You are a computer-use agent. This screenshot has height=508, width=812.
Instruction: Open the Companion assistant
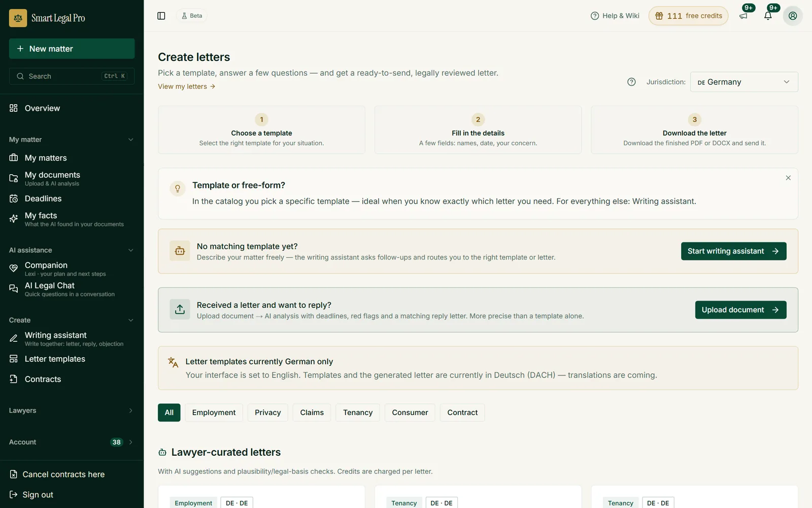coord(72,269)
